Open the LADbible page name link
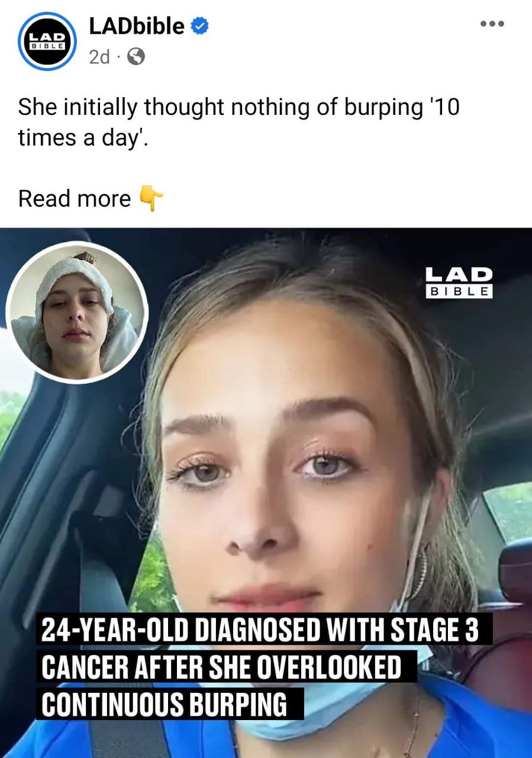532x758 pixels. coord(137,27)
